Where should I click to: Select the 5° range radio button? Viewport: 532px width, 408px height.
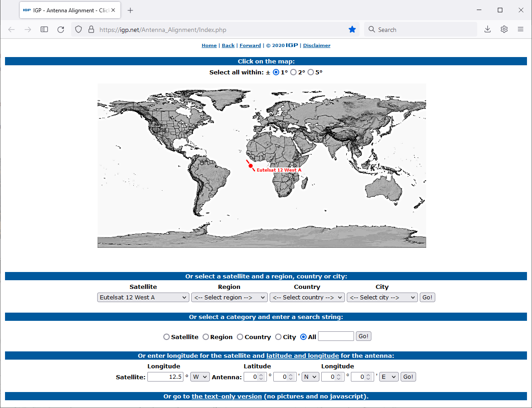311,72
